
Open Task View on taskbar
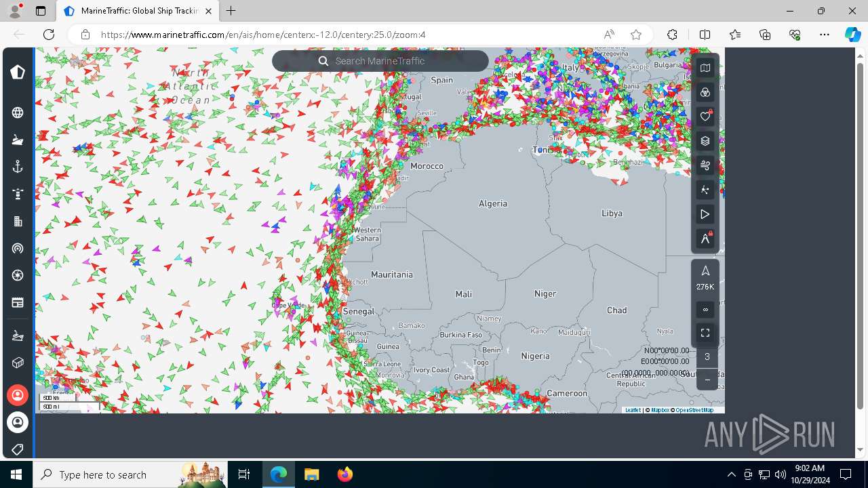coord(244,474)
